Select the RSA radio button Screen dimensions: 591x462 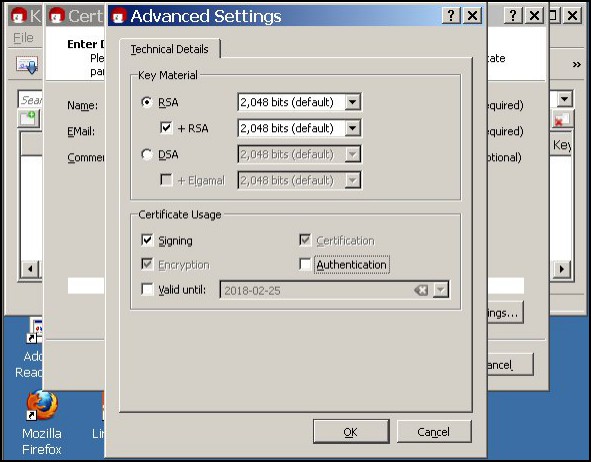pos(147,102)
